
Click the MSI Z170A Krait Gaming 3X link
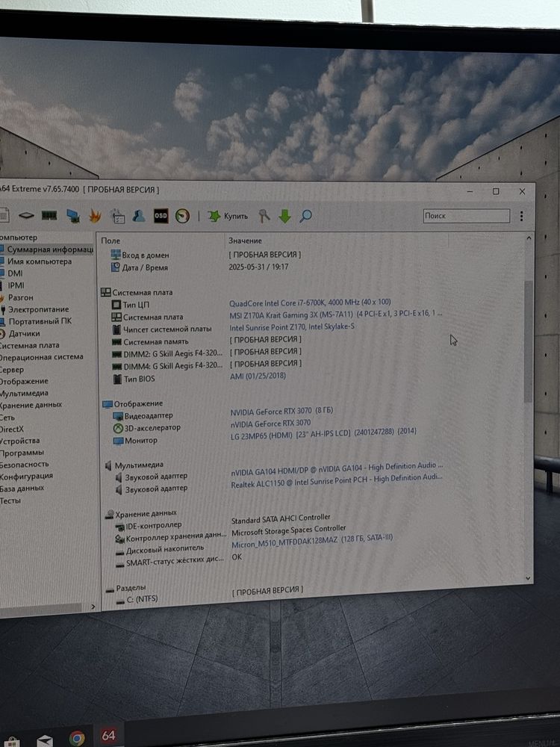pos(336,314)
